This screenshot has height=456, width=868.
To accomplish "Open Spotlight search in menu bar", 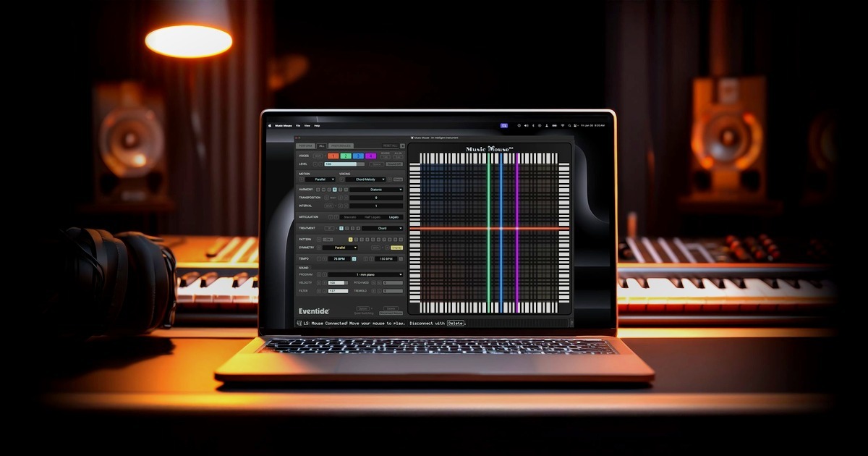I will pos(569,125).
